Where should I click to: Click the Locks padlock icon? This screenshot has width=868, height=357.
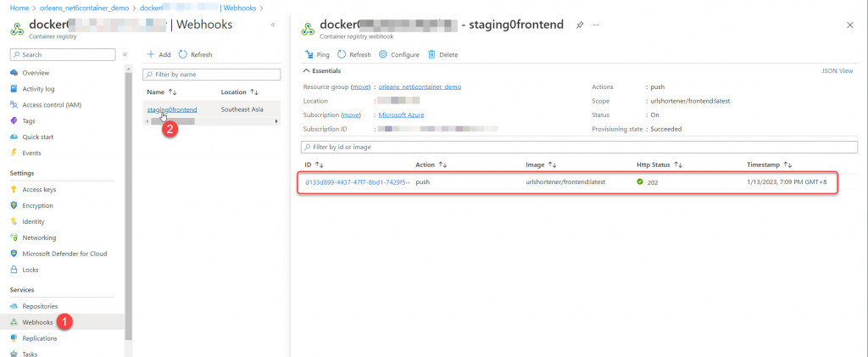[x=14, y=270]
